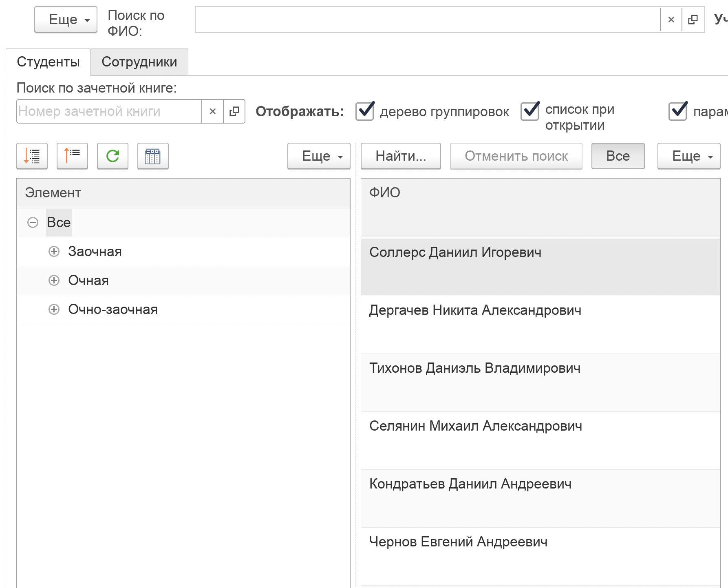Screen dimensions: 728x588
Task: Toggle the список при открытии checkbox
Action: point(530,111)
